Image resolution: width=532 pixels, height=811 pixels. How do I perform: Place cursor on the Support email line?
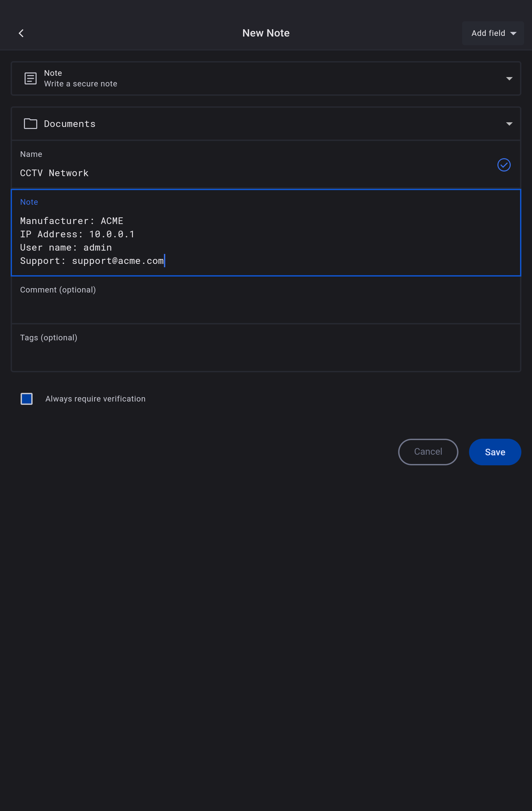tap(92, 261)
